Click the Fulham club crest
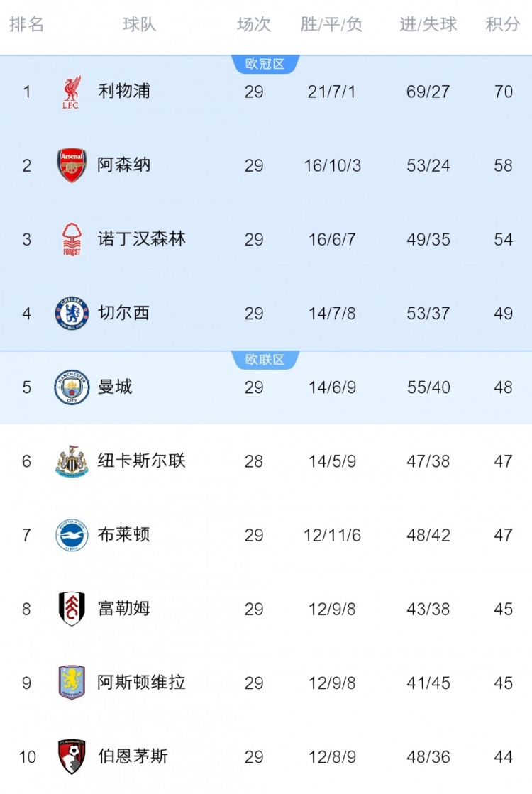This screenshot has height=794, width=532. (72, 609)
